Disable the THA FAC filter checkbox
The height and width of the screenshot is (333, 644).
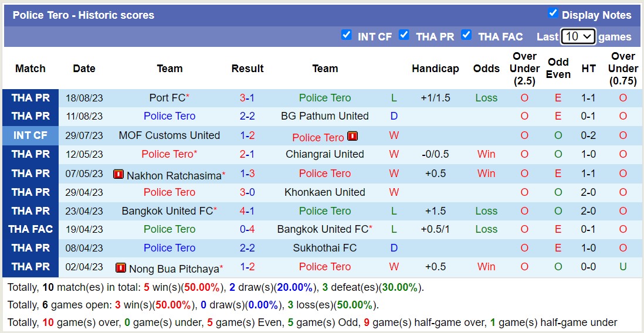[x=466, y=35]
